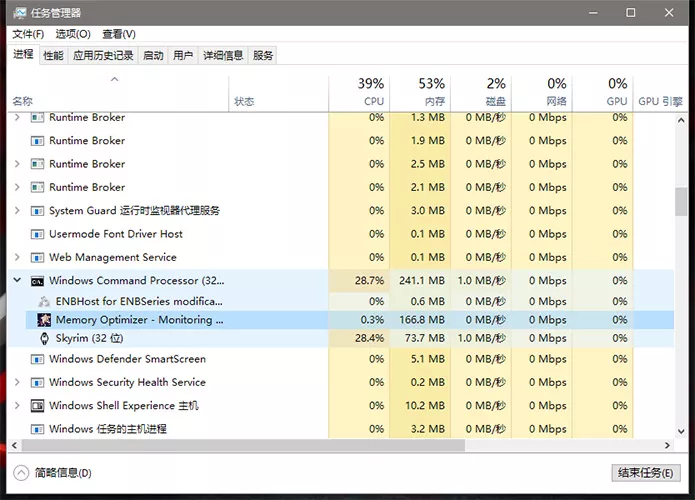
Task: Sort by the 磁盘 column header
Action: tap(481, 93)
